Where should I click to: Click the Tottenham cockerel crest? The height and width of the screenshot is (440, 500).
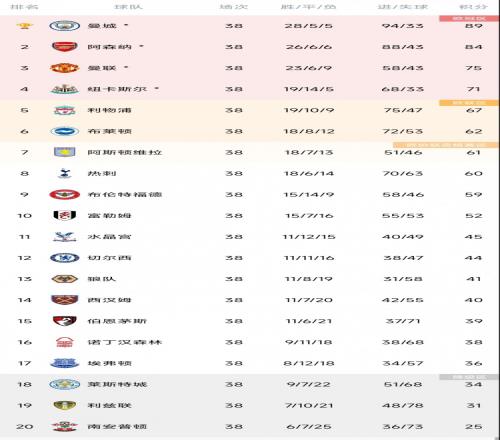(x=64, y=173)
